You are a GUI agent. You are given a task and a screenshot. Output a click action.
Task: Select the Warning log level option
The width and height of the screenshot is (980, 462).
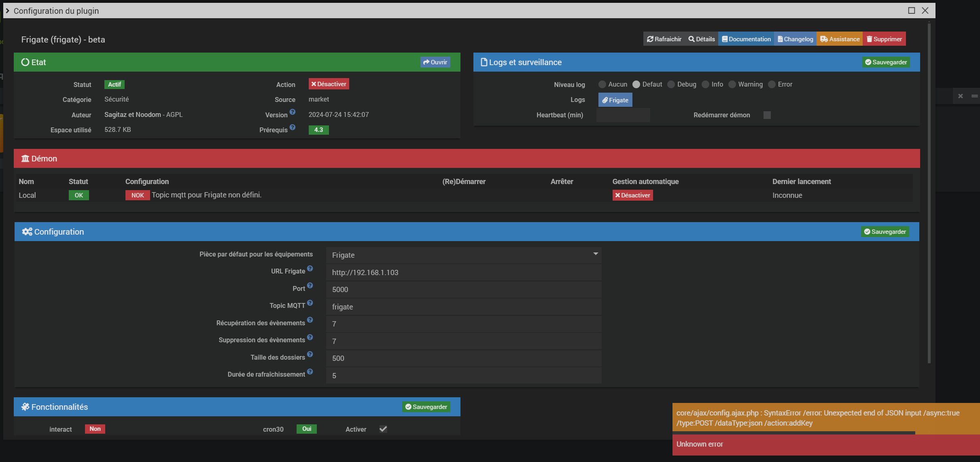coord(732,84)
